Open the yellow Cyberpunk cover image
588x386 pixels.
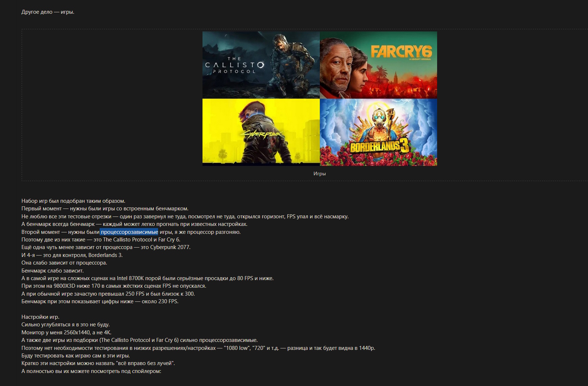tap(261, 132)
